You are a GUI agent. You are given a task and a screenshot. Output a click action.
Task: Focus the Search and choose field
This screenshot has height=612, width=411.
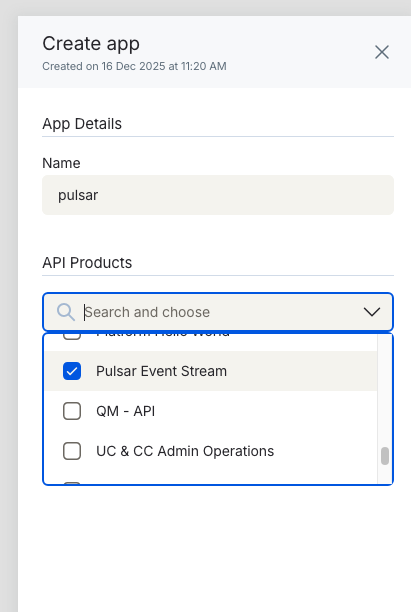pyautogui.click(x=218, y=312)
